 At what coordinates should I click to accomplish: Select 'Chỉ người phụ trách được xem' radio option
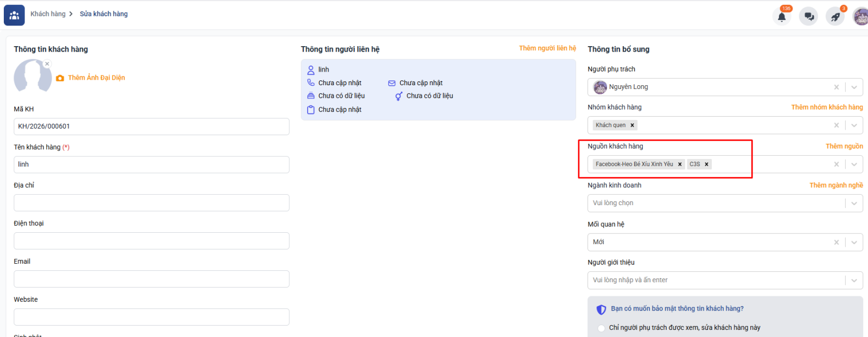click(601, 328)
